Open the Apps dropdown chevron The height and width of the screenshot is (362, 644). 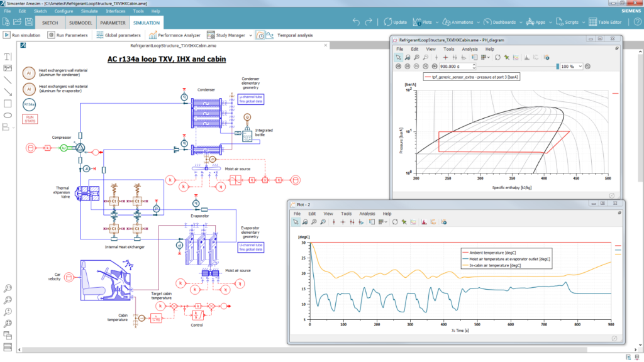tap(549, 21)
